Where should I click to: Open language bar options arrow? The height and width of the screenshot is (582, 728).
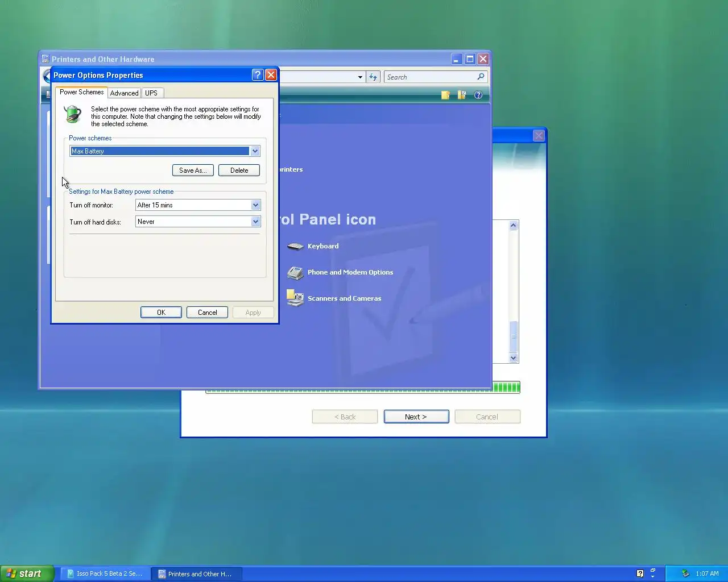point(653,577)
